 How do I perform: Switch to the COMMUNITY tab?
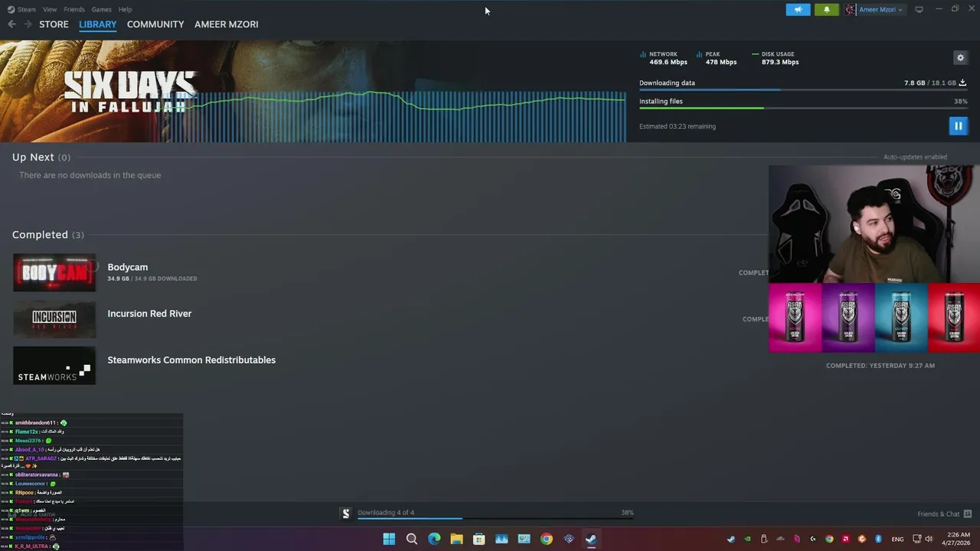tap(155, 24)
